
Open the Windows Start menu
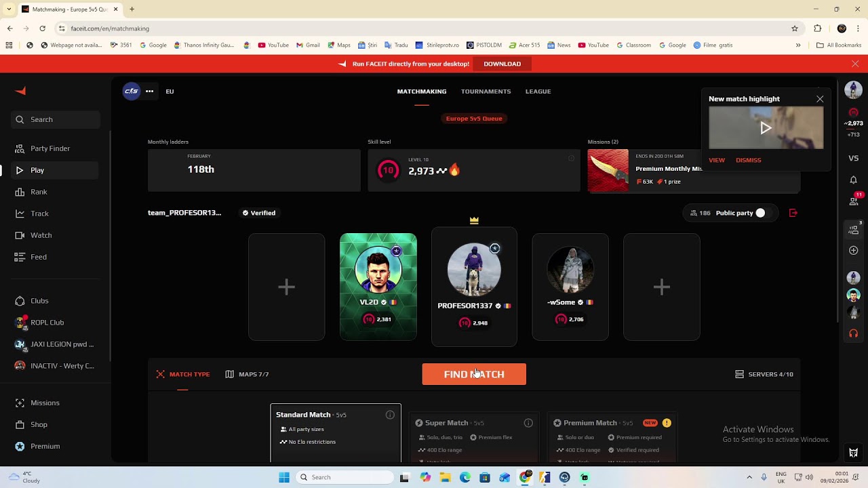pos(284,477)
